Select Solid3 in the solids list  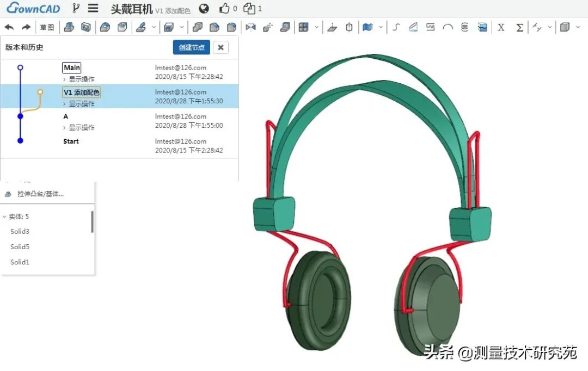coord(21,231)
